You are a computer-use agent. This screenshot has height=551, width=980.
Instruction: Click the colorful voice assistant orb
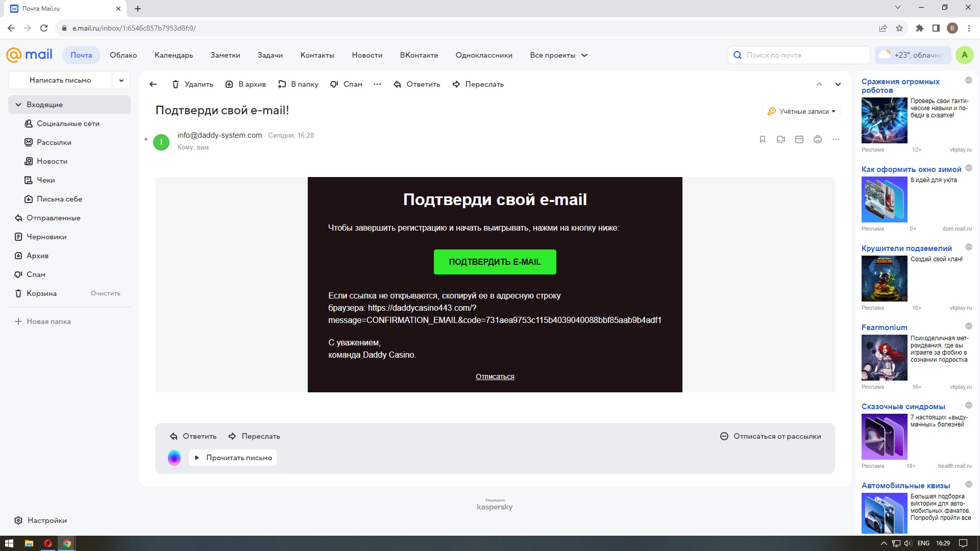[x=174, y=458]
